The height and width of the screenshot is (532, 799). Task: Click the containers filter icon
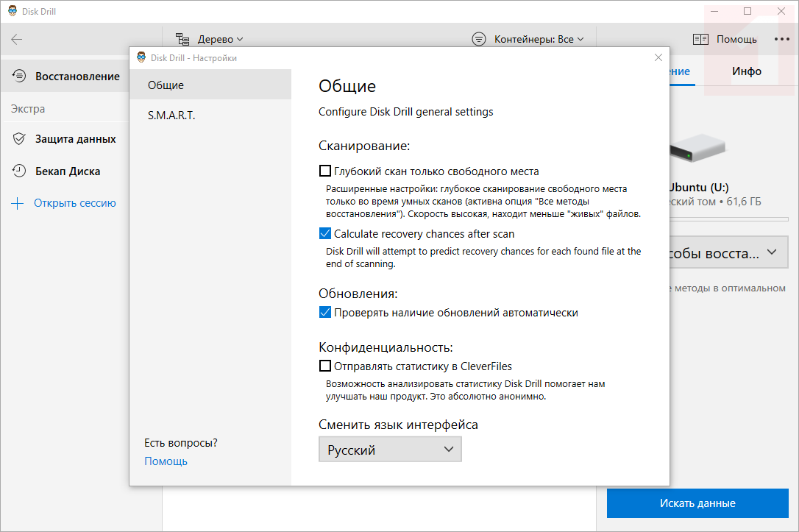[479, 39]
